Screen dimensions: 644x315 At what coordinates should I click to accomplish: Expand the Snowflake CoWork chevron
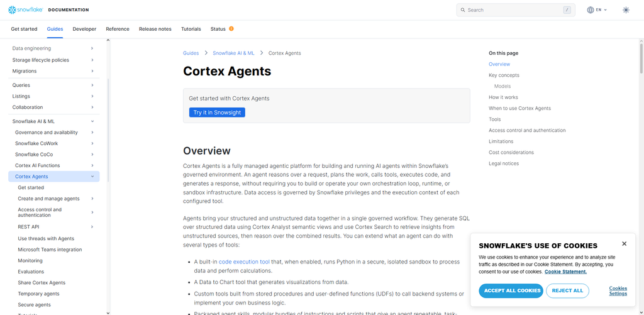92,143
